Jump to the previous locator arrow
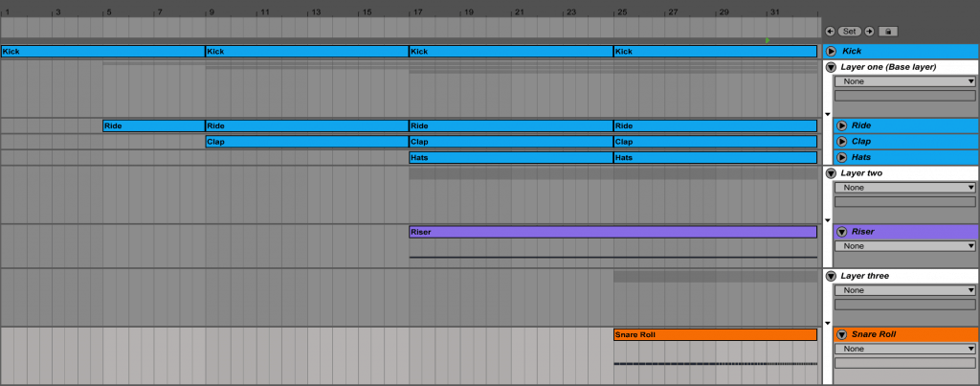Screen dimensions: 980x386 830,32
